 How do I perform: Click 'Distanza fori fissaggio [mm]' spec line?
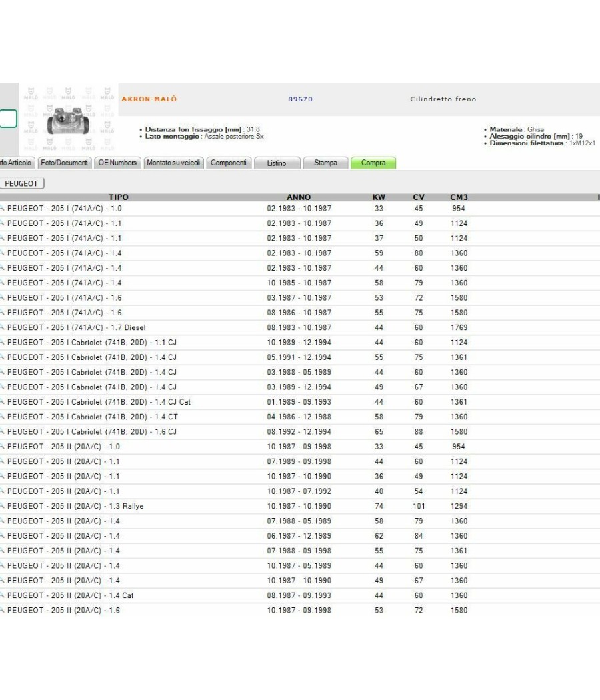(x=199, y=129)
